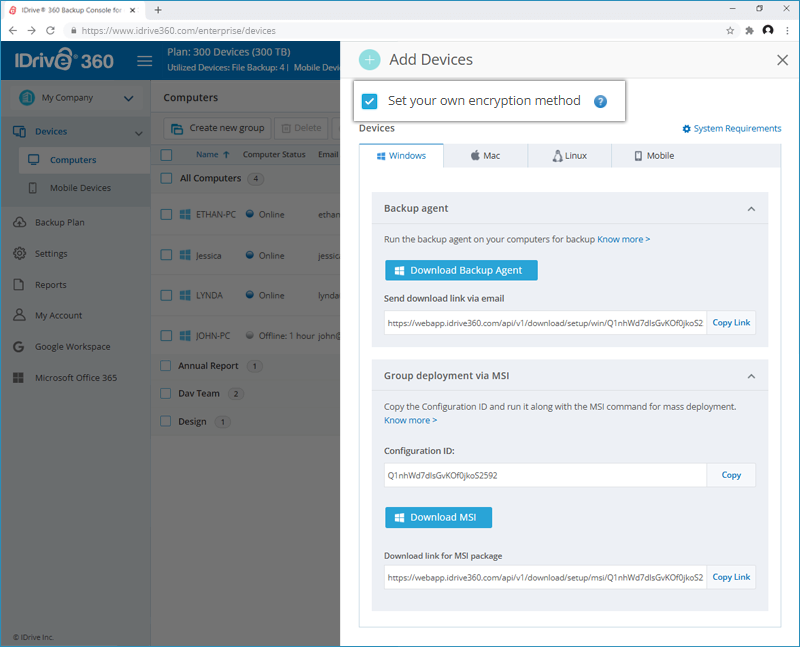Reload the browser page
The image size is (800, 647).
[50, 31]
